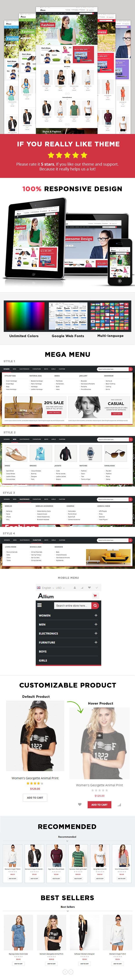Click red ADD TO CART on hover product
Image resolution: width=135 pixels, height=980 pixels.
99,805
